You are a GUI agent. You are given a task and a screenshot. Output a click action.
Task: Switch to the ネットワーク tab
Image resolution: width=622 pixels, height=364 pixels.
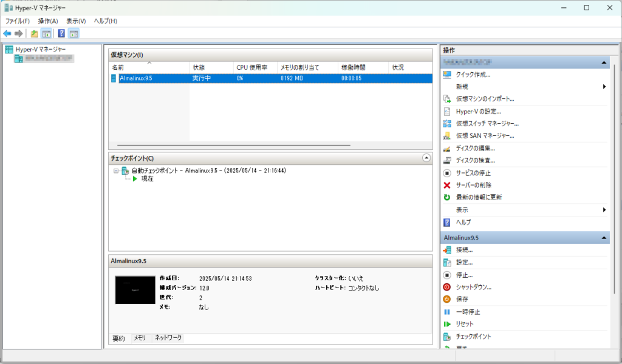tap(168, 338)
